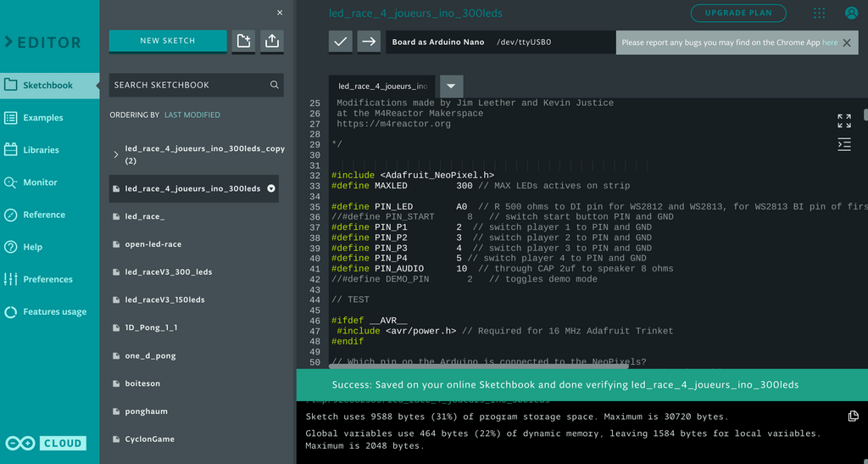This screenshot has width=868, height=464.
Task: Close the sketchbook side panel
Action: pos(280,13)
